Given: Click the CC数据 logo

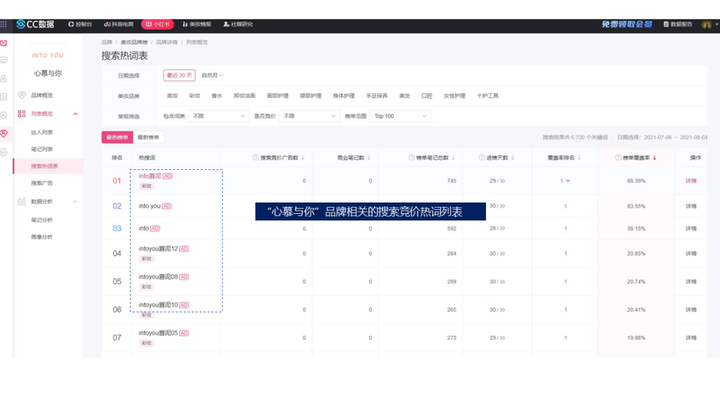Looking at the screenshot, I should tap(35, 24).
